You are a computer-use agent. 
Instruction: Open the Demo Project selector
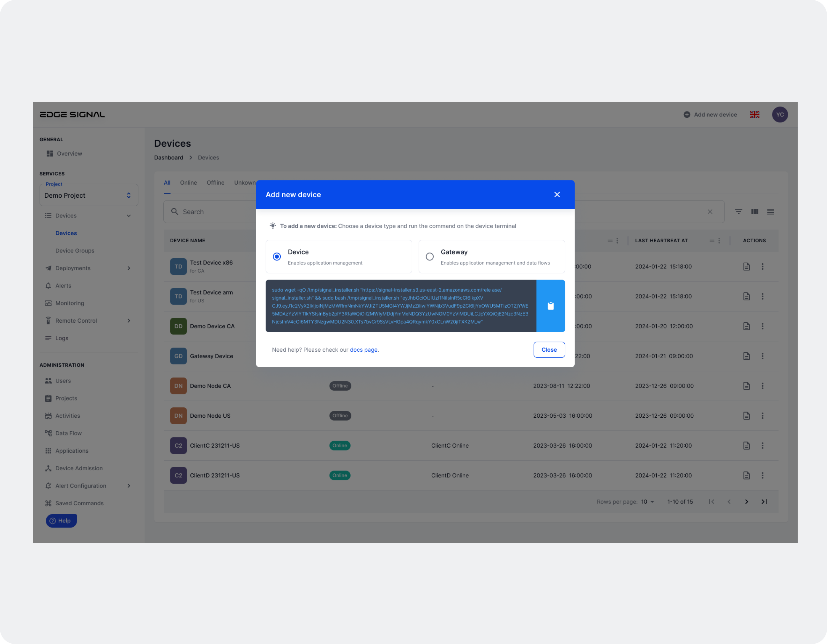(89, 195)
